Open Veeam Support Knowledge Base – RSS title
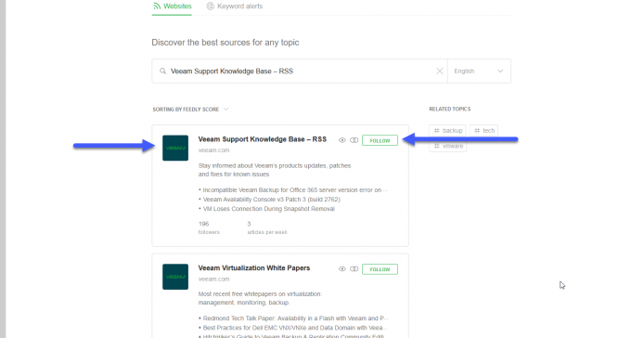This screenshot has height=338, width=644. click(263, 139)
